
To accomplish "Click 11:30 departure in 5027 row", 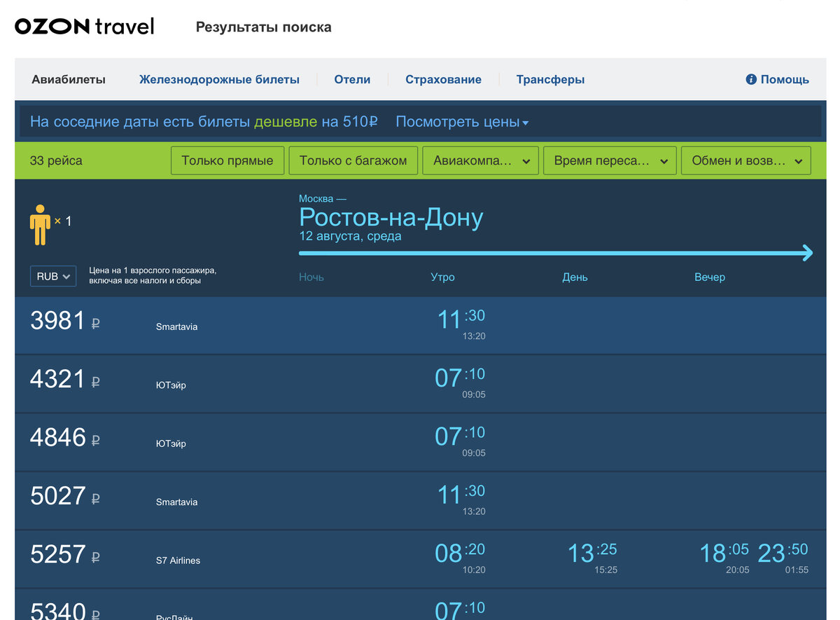I will pos(461,499).
